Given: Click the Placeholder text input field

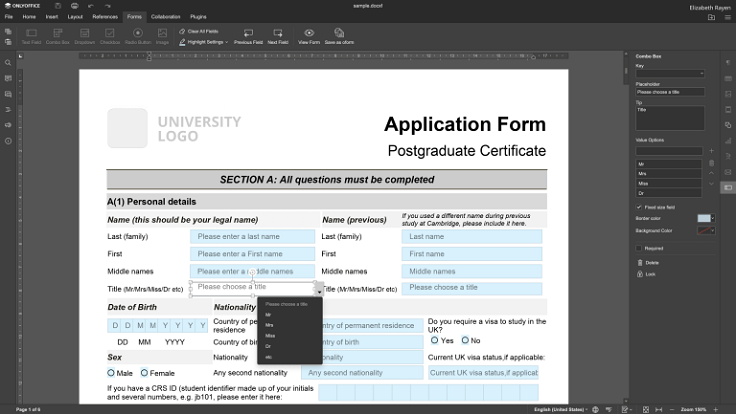Looking at the screenshot, I should click(670, 92).
